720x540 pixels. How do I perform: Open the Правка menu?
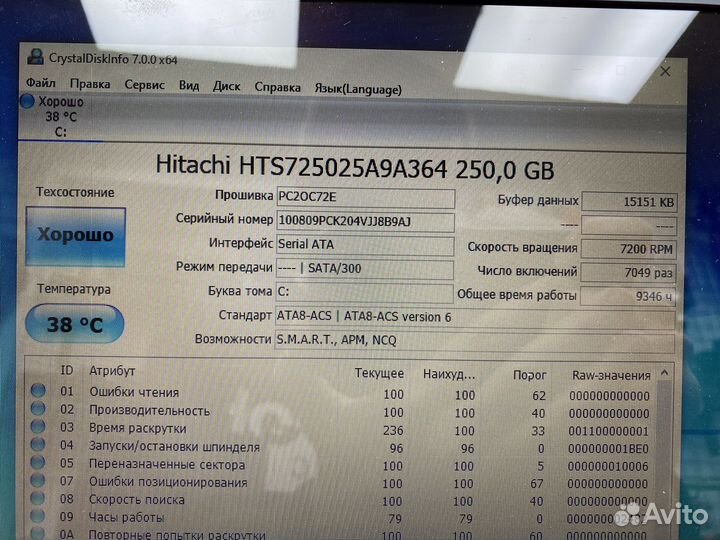pos(90,84)
